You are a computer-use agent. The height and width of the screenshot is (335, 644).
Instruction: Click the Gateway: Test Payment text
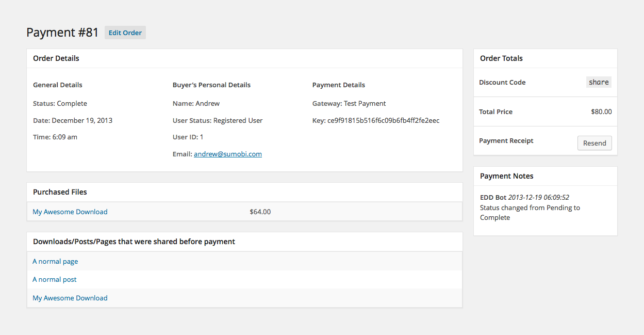pos(349,103)
